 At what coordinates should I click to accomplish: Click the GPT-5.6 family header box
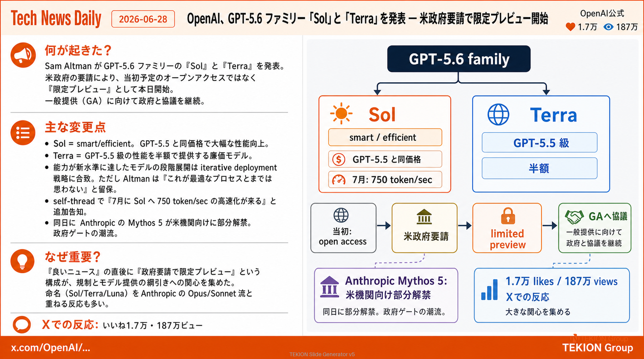pyautogui.click(x=459, y=59)
